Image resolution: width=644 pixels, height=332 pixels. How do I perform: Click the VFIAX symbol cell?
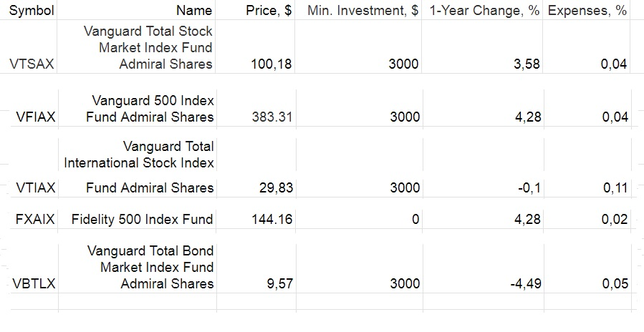click(36, 117)
